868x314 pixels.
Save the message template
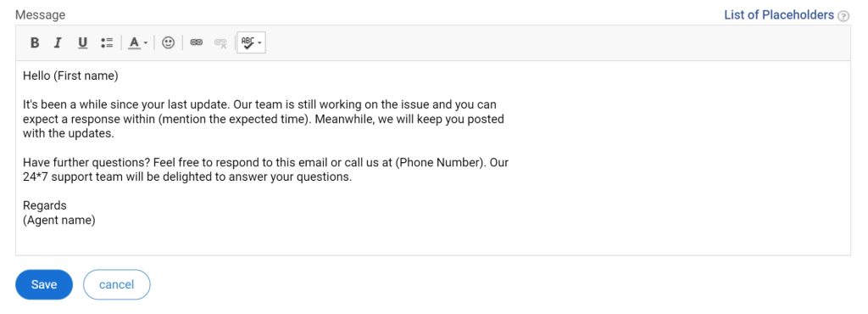44,284
